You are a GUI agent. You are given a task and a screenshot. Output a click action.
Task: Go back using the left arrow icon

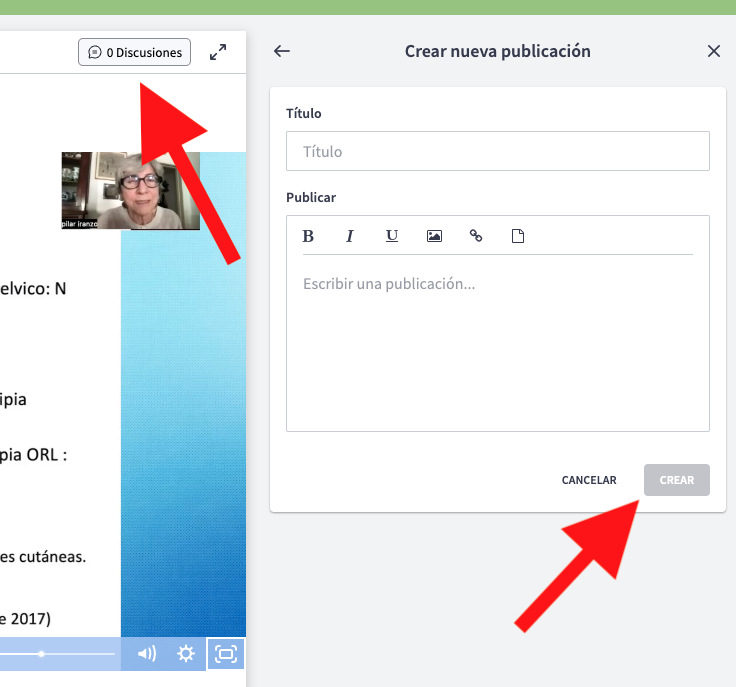282,51
